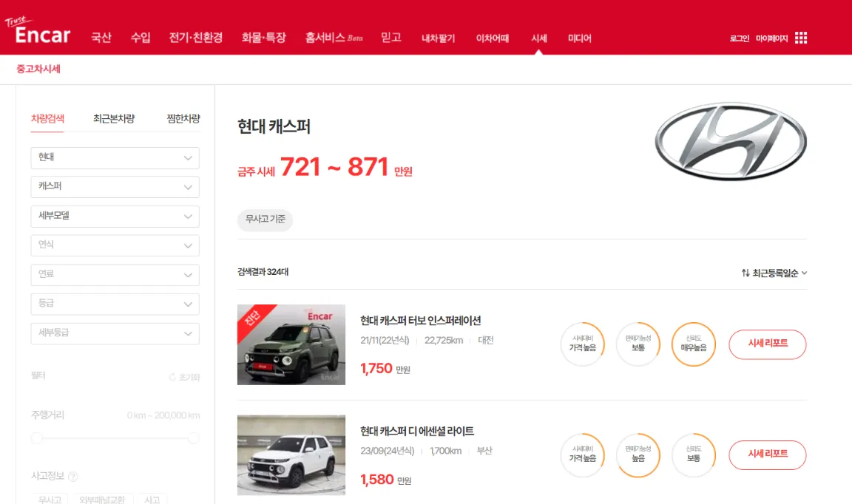
Task: Click the 22,725km mileage text
Action: coord(444,340)
